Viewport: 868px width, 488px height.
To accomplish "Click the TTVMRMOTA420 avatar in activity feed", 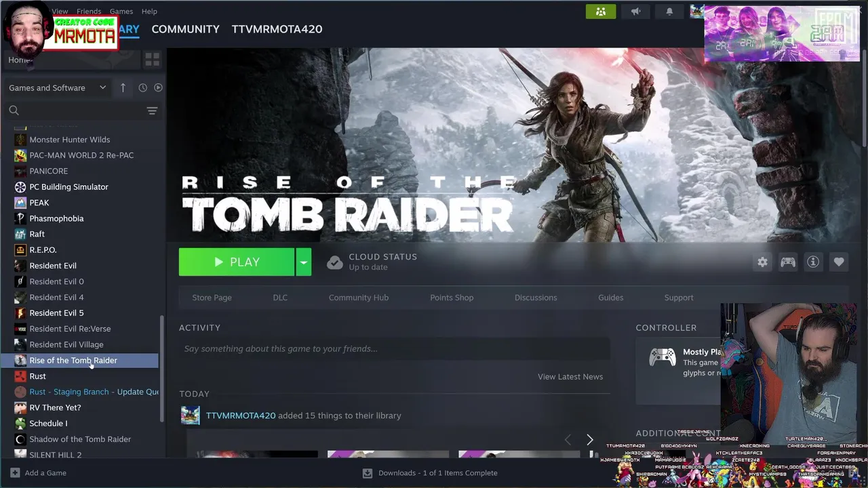I will [191, 415].
